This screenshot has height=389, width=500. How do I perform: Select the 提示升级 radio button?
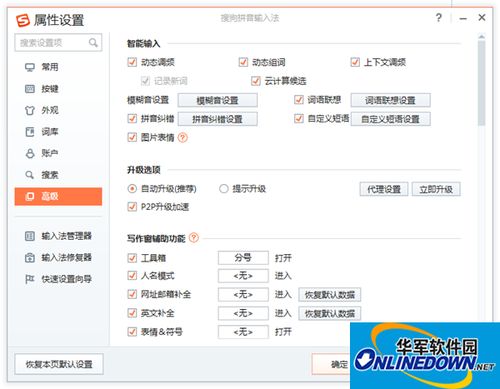pyautogui.click(x=223, y=189)
